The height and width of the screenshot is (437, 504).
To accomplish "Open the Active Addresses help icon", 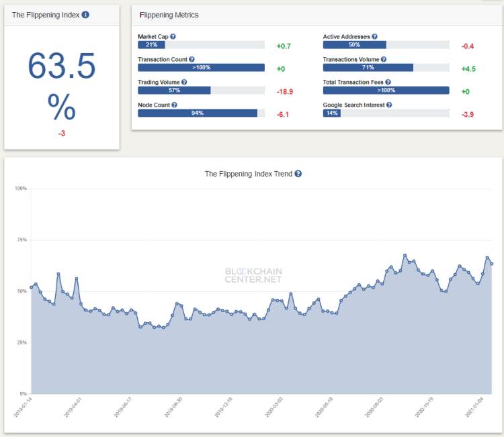I will (374, 37).
